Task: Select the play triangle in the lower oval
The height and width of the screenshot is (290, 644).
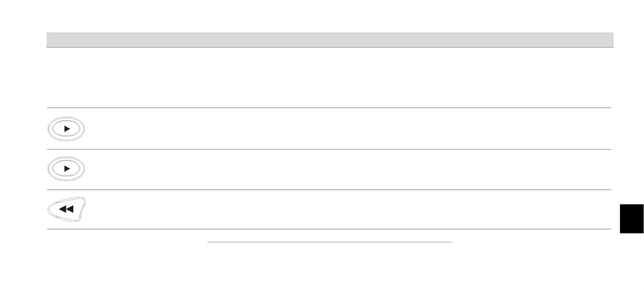Action: [67, 168]
